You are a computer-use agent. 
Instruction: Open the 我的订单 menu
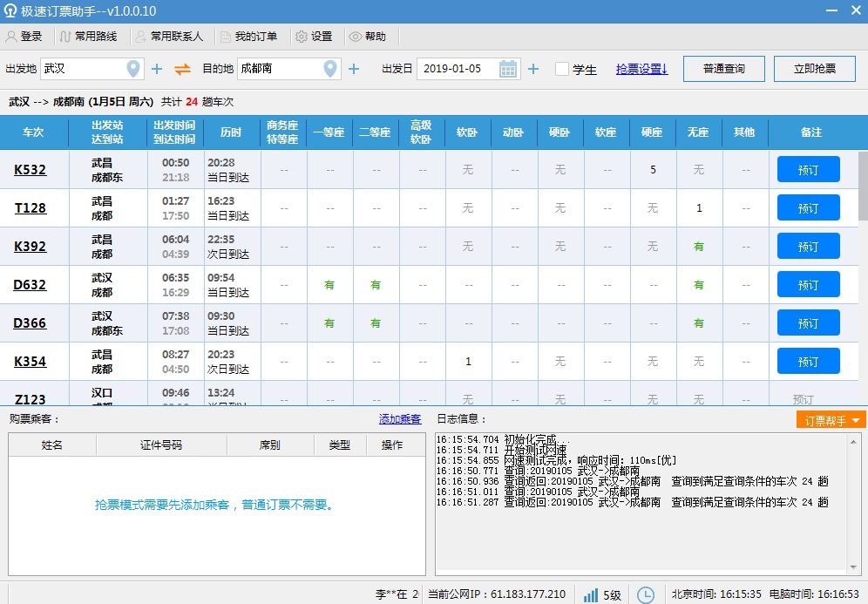pos(248,37)
